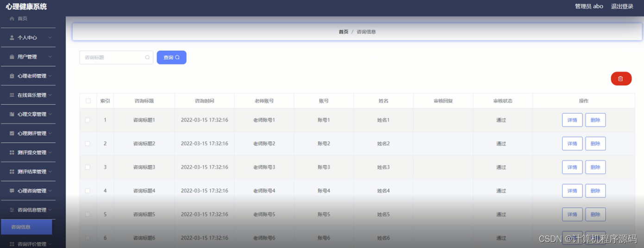
Task: Expand 测评提交管理 using its chevron arrow
Action: tap(50, 153)
